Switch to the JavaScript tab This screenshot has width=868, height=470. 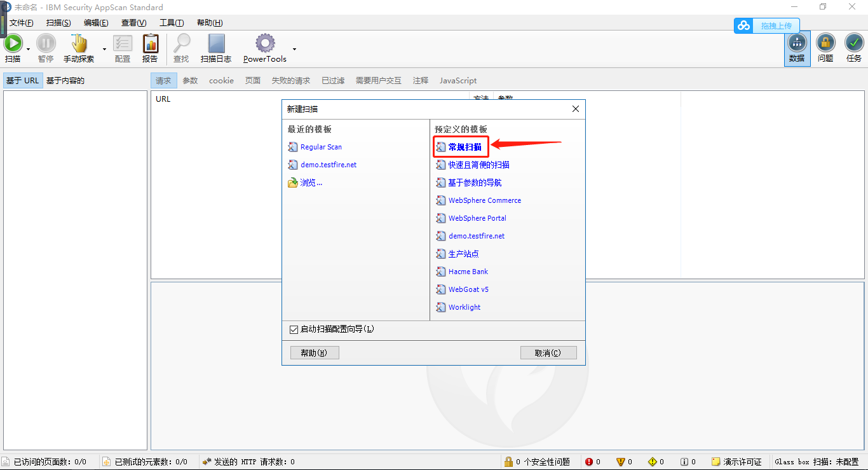tap(458, 81)
